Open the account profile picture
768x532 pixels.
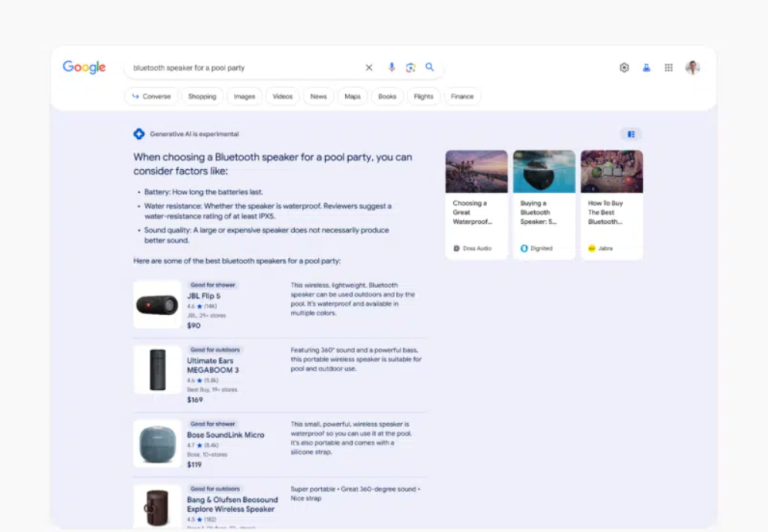pos(692,68)
